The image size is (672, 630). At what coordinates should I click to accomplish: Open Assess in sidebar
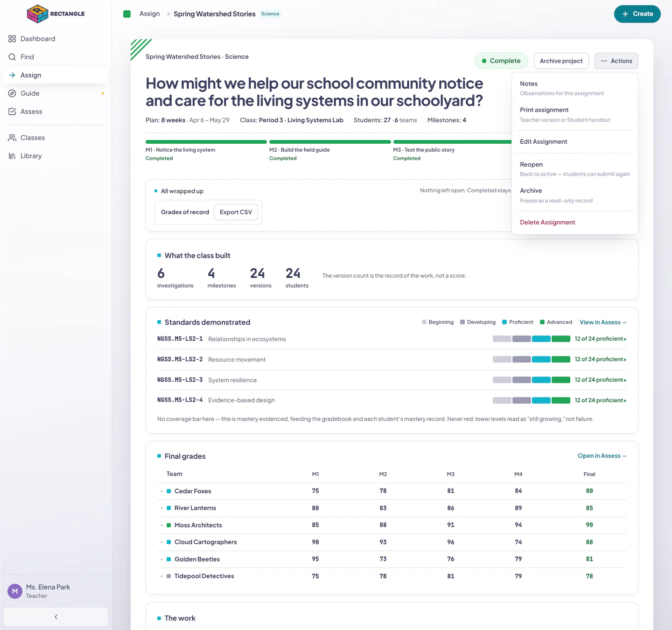point(56,112)
